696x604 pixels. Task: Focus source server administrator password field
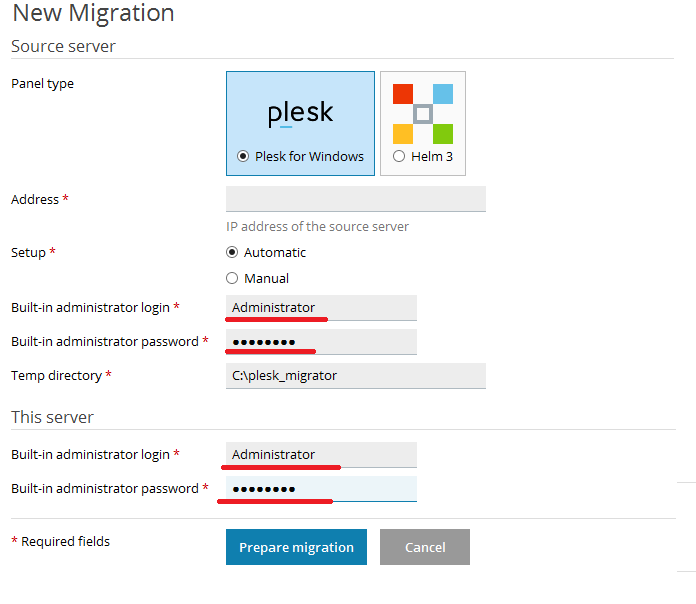[x=321, y=342]
